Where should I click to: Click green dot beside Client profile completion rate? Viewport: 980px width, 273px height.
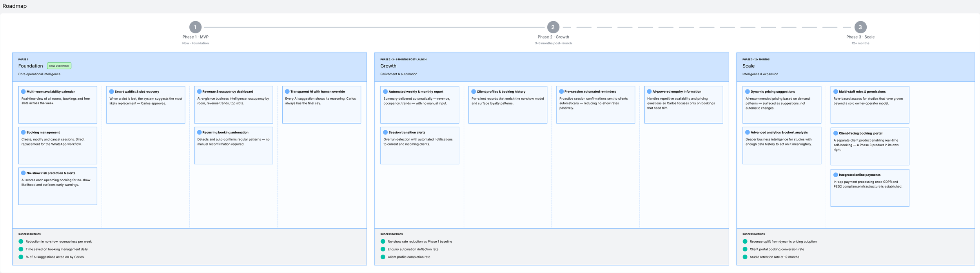pyautogui.click(x=383, y=257)
